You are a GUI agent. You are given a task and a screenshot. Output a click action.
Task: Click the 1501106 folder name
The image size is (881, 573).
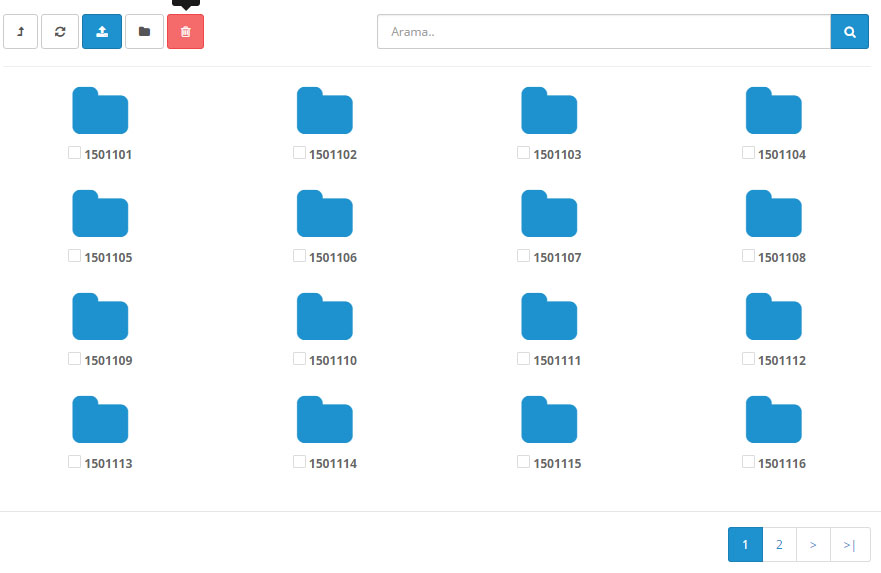coord(333,257)
